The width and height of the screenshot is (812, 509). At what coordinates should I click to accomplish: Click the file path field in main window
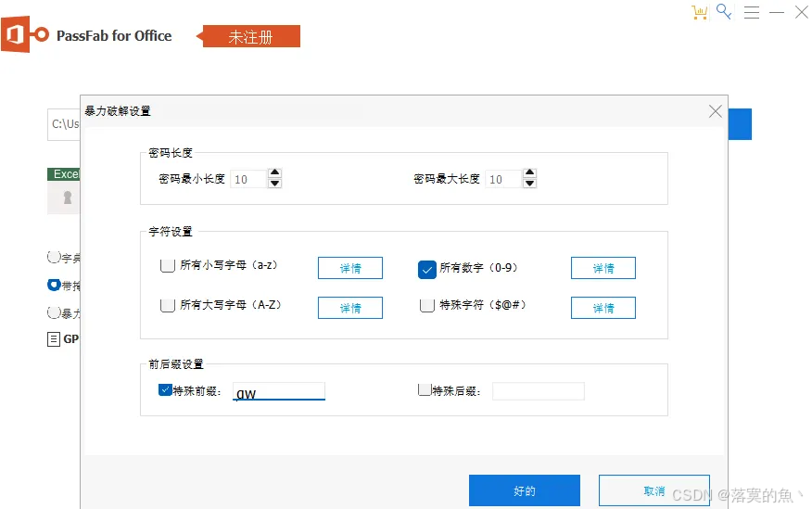click(x=64, y=124)
